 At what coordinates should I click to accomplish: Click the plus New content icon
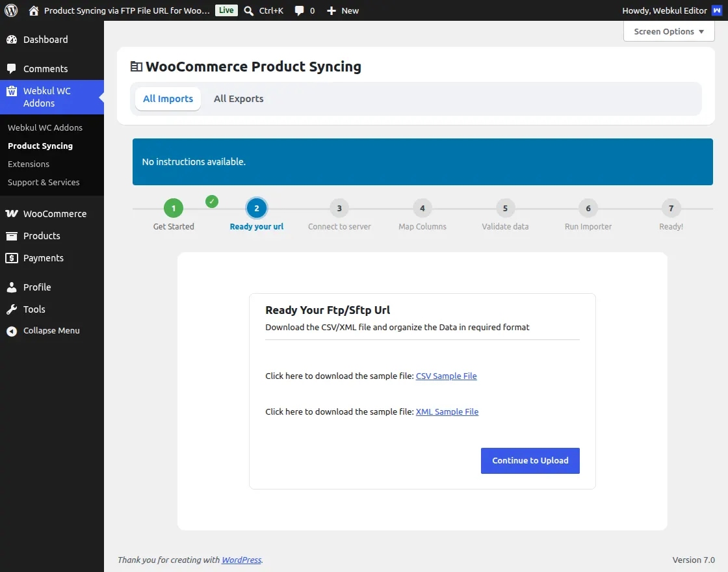331,10
